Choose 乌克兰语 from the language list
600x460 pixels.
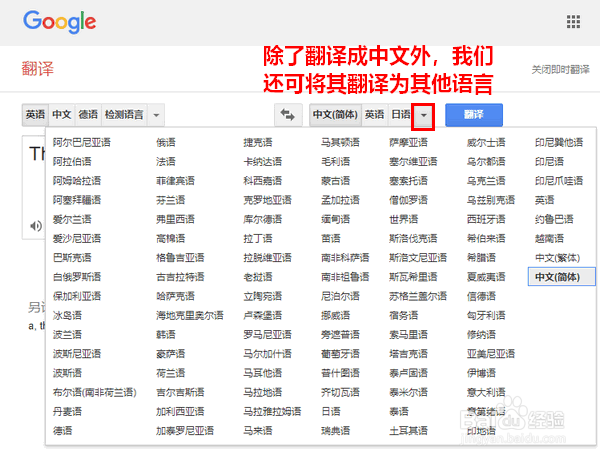coord(486,181)
